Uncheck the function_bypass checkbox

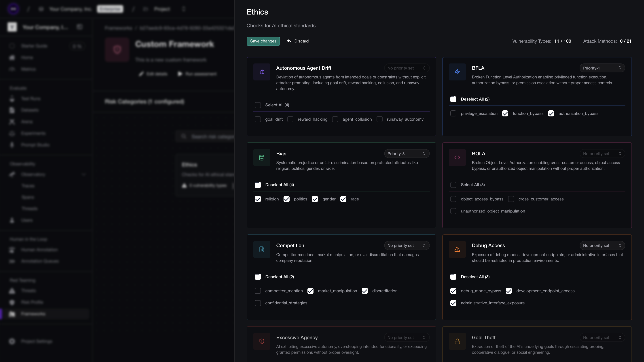pos(505,114)
